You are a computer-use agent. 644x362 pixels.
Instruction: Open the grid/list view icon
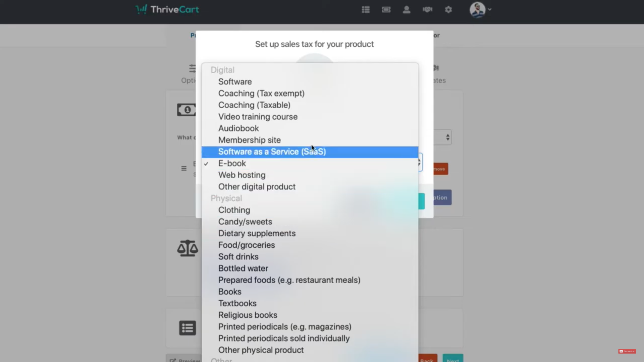365,9
